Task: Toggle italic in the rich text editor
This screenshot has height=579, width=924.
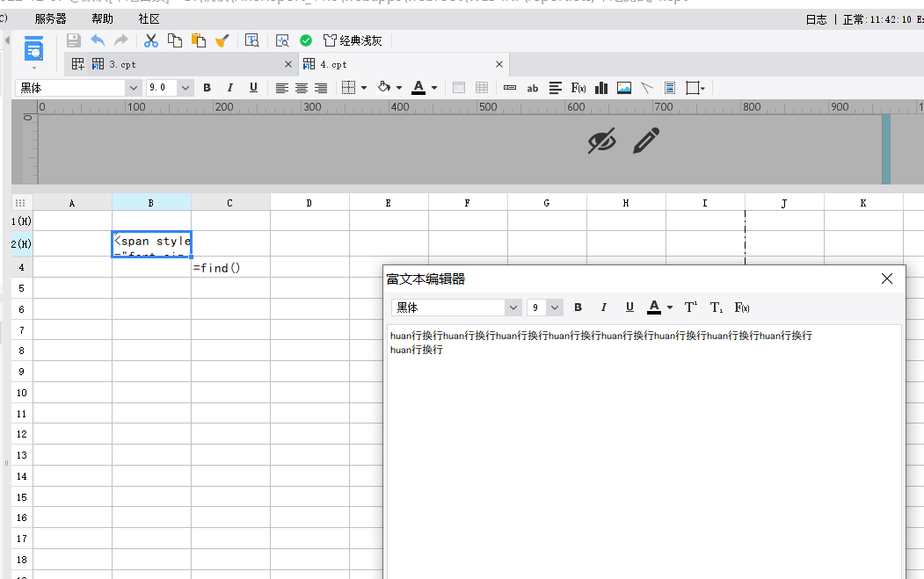Action: (x=603, y=308)
